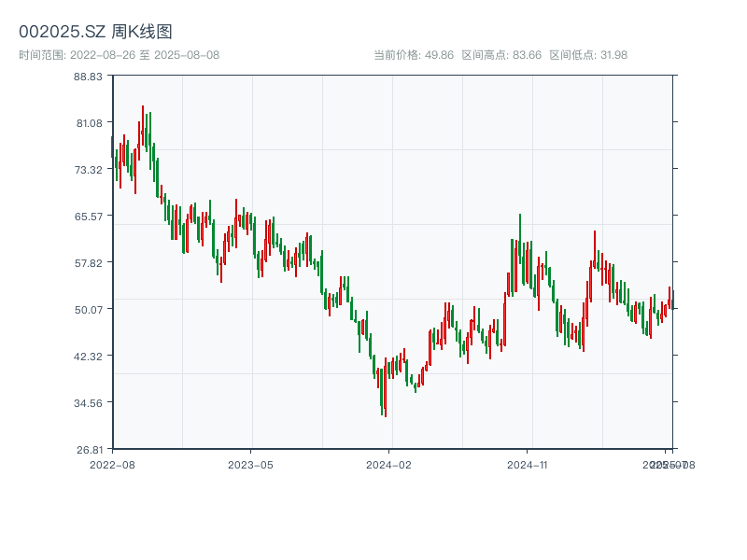The image size is (747, 560).
Task: Select the 时间范围 date range text
Action: click(x=119, y=55)
